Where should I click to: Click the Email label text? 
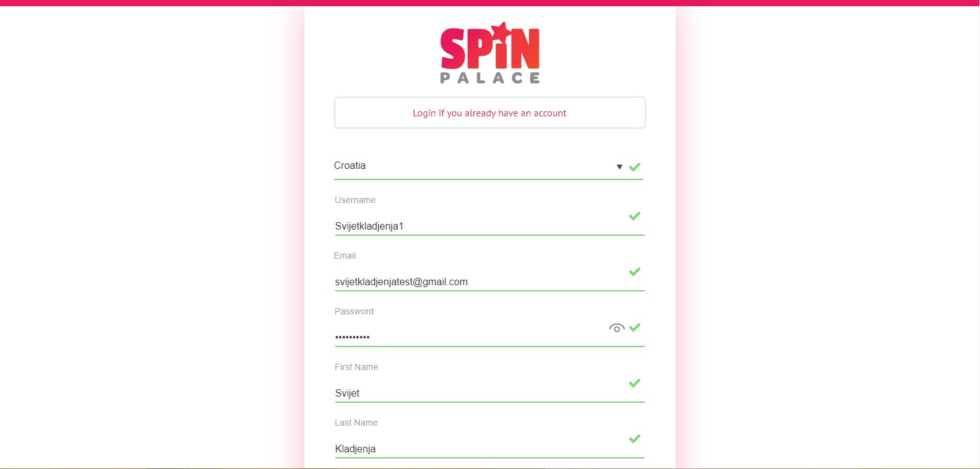(x=345, y=256)
